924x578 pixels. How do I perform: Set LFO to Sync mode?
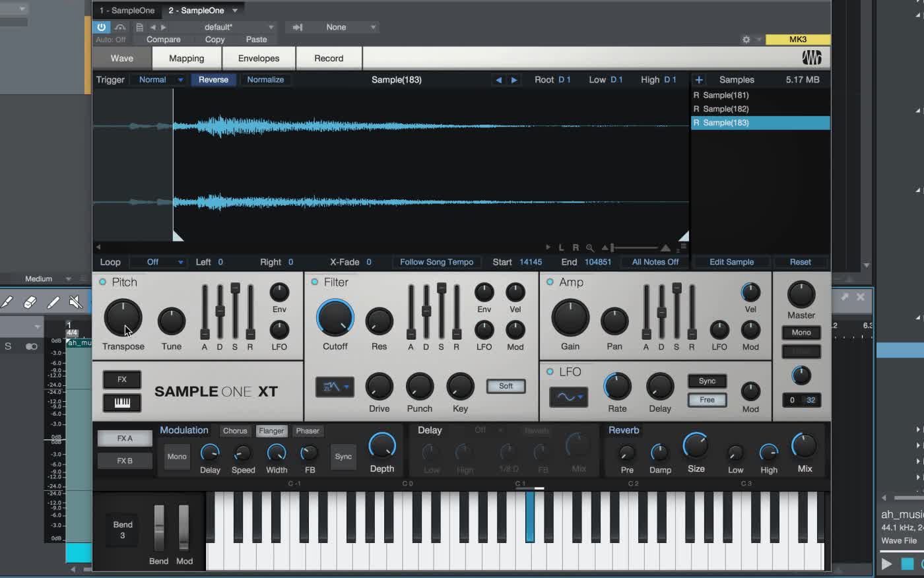[707, 381]
